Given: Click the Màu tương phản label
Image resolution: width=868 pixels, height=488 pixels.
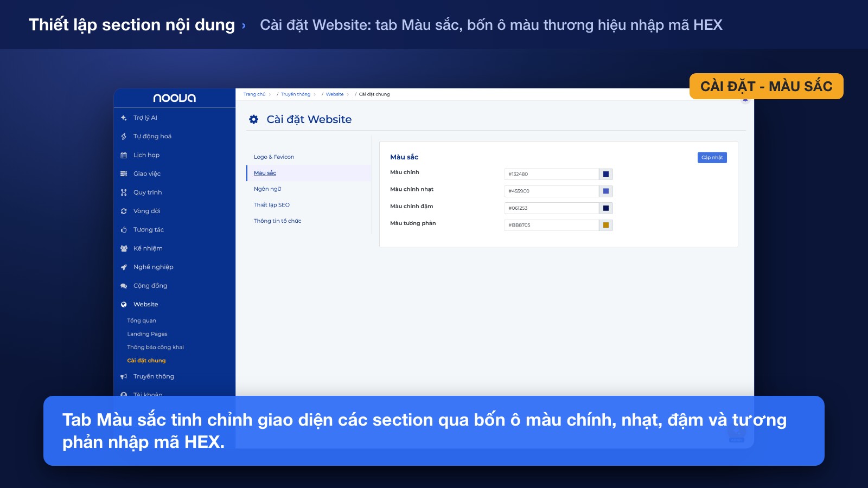Looking at the screenshot, I should 413,223.
